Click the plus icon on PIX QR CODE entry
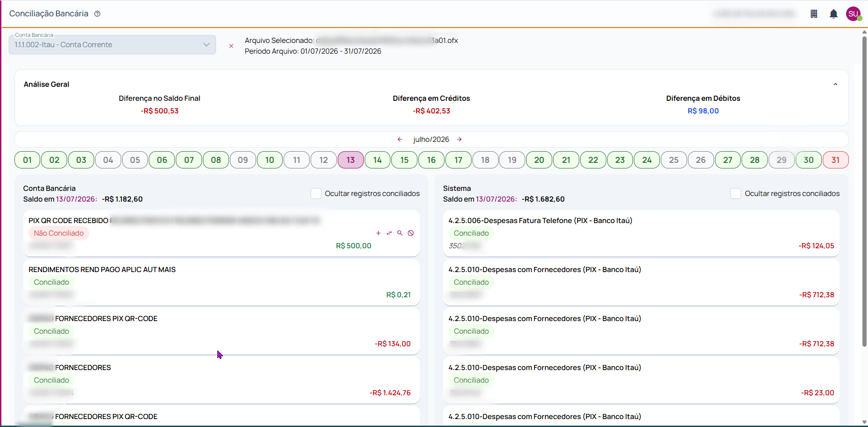Screen dimensions: 868x427 click(x=378, y=233)
